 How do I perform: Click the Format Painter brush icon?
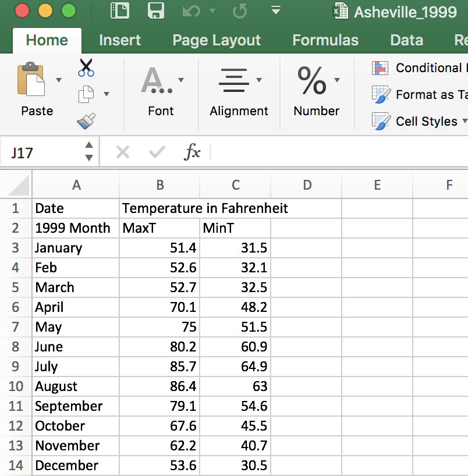(x=86, y=121)
